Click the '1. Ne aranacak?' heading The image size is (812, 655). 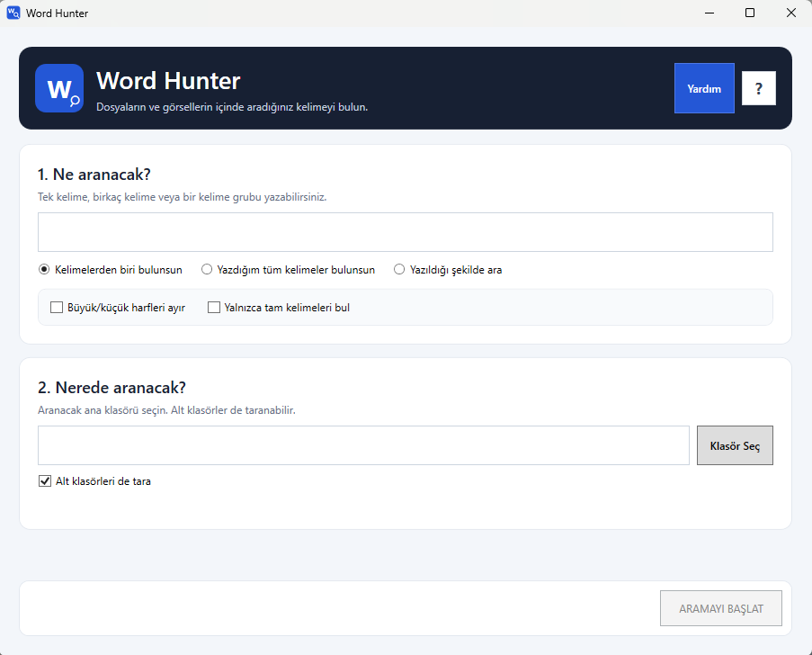94,175
